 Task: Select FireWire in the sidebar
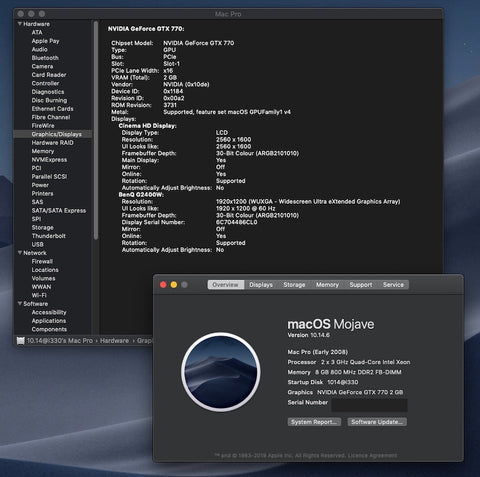43,126
